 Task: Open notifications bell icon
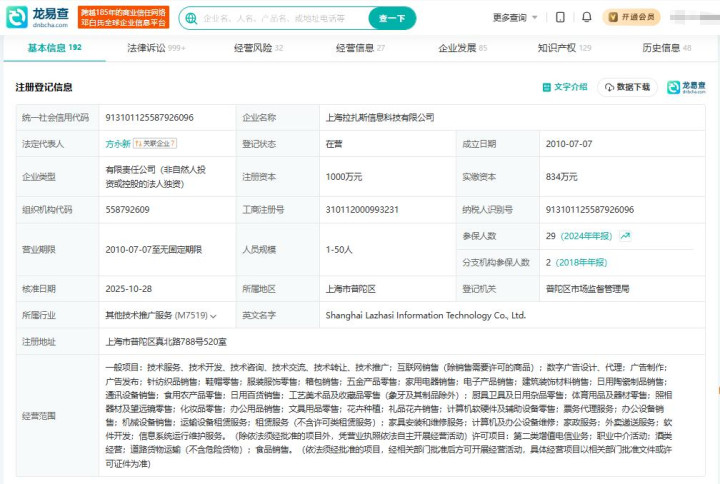tap(585, 17)
